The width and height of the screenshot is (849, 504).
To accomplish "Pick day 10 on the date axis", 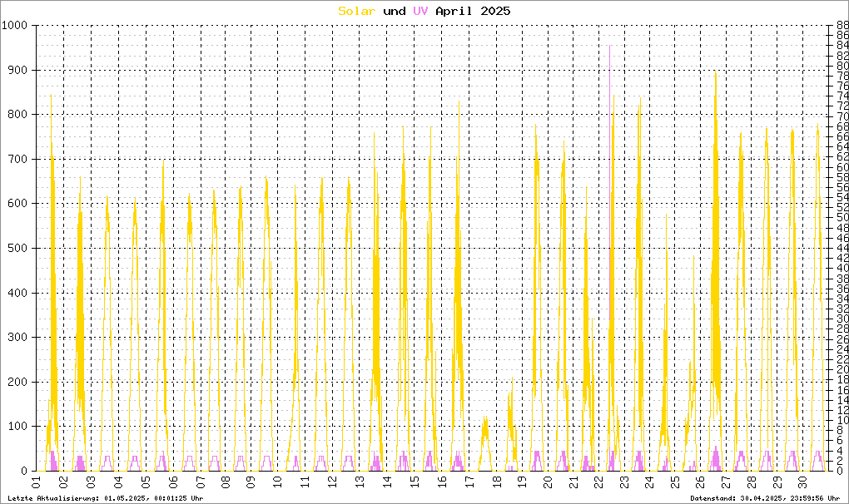I will 279,482.
